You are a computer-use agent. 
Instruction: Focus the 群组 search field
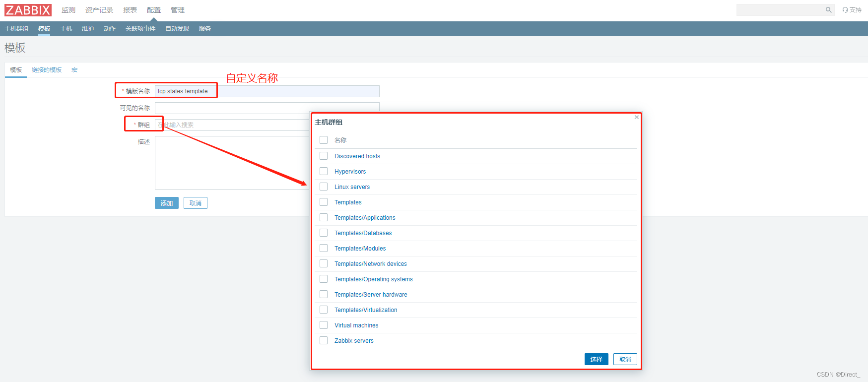(232, 125)
